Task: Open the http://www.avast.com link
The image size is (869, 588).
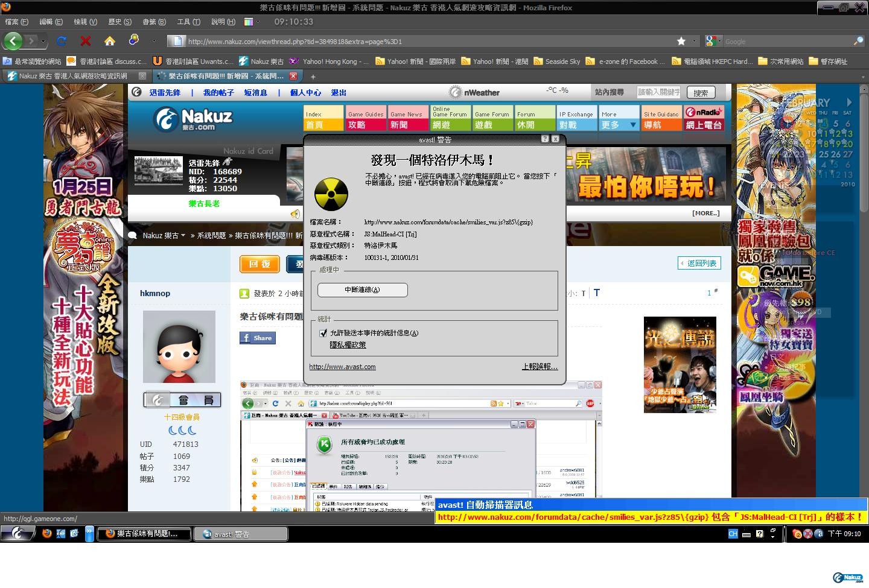Action: (x=342, y=367)
